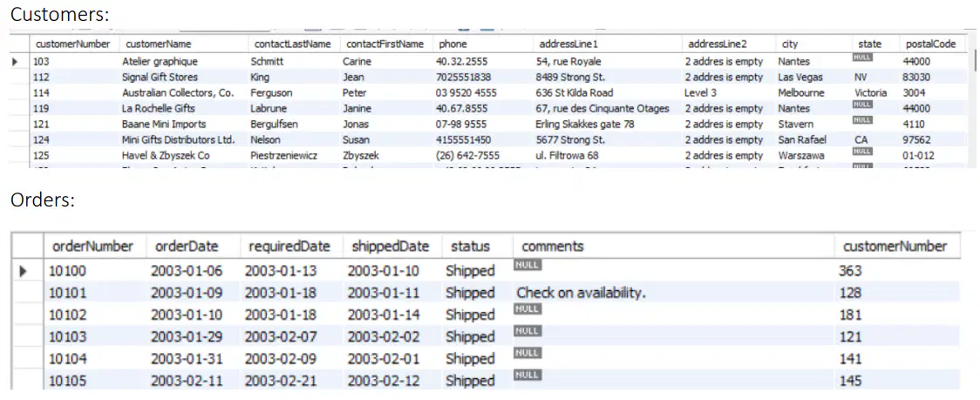Select the NULL comment for order 10105
980x400 pixels.
tap(527, 375)
